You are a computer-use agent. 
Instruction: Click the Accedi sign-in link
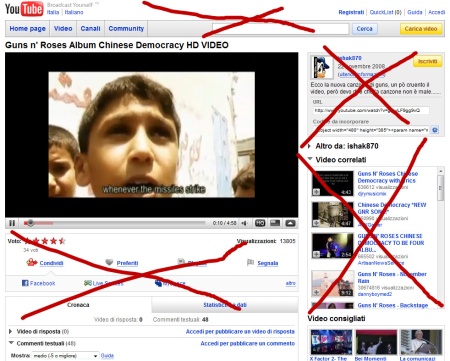436,12
